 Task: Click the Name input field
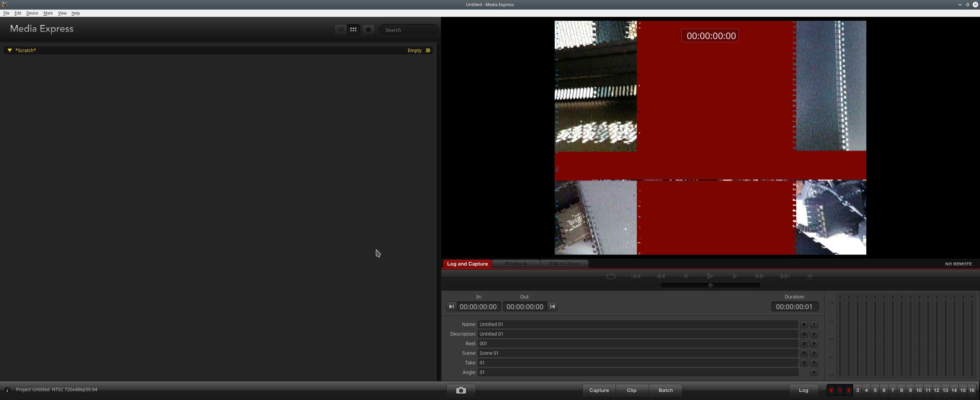(638, 324)
